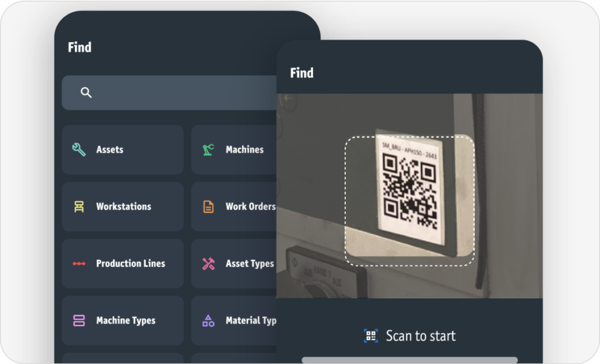Select the red Production Lines icon

(x=79, y=263)
